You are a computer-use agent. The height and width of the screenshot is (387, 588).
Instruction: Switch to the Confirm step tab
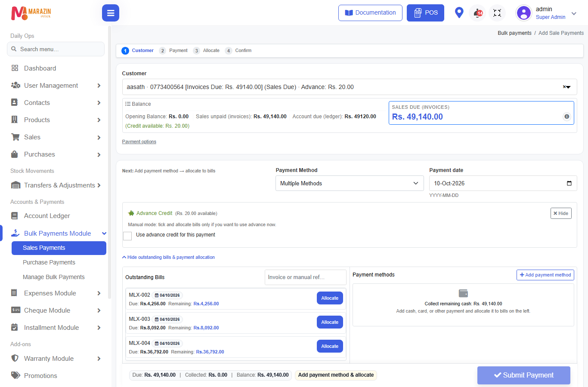click(x=238, y=51)
